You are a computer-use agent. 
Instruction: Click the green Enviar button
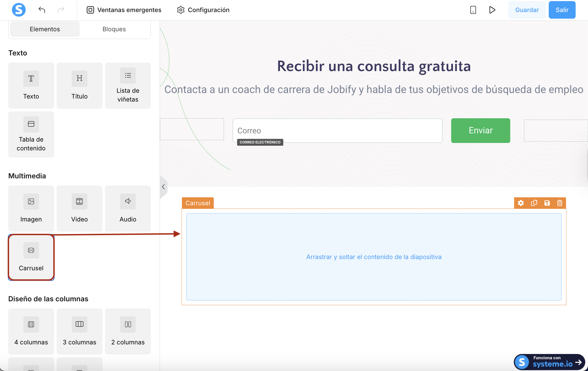[x=481, y=131]
